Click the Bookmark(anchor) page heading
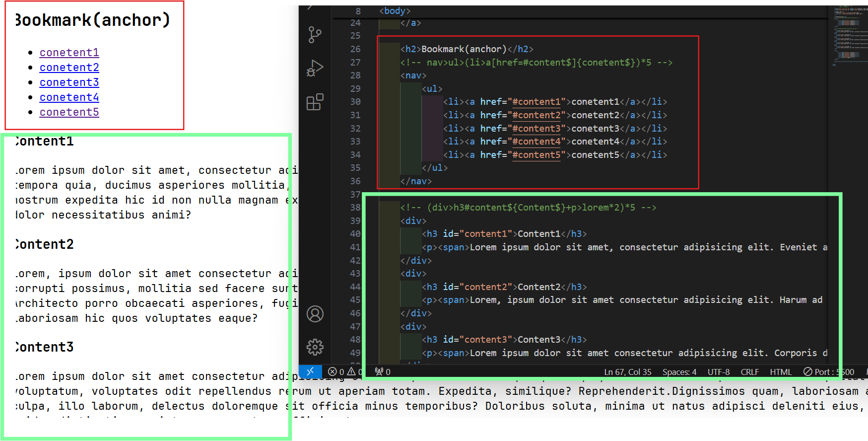This screenshot has width=868, height=441. click(92, 20)
